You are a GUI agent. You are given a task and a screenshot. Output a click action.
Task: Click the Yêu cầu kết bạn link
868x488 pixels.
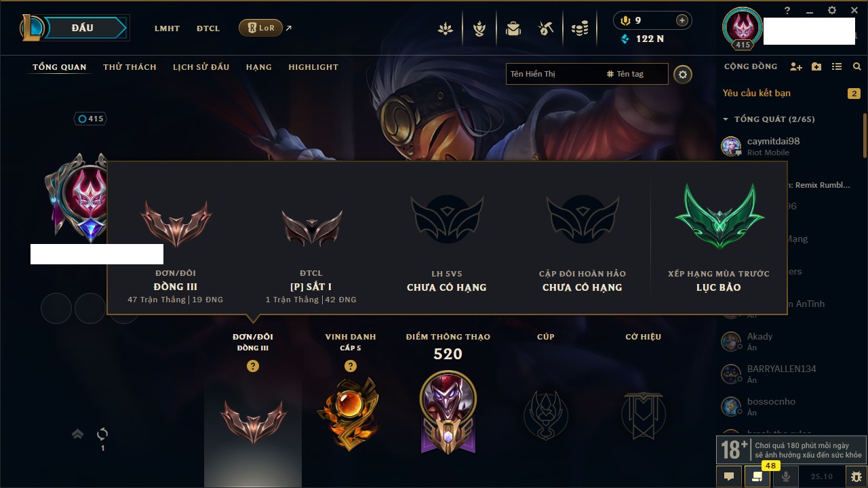pyautogui.click(x=757, y=93)
